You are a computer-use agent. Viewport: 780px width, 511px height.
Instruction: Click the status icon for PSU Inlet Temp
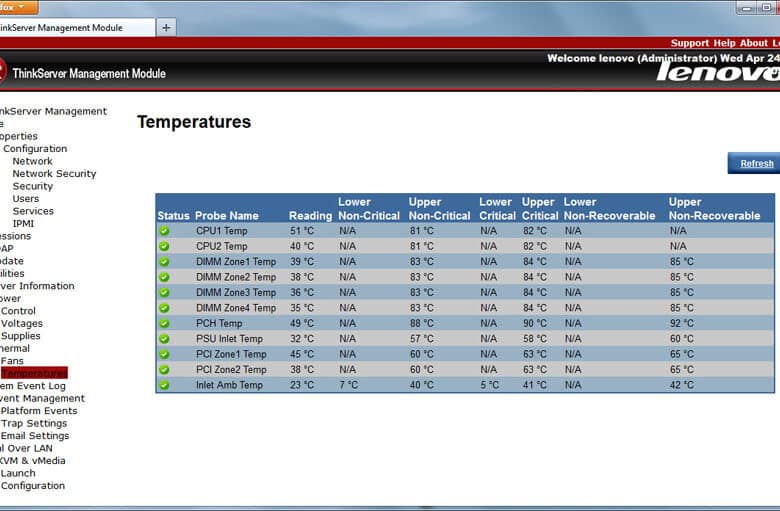(x=164, y=339)
